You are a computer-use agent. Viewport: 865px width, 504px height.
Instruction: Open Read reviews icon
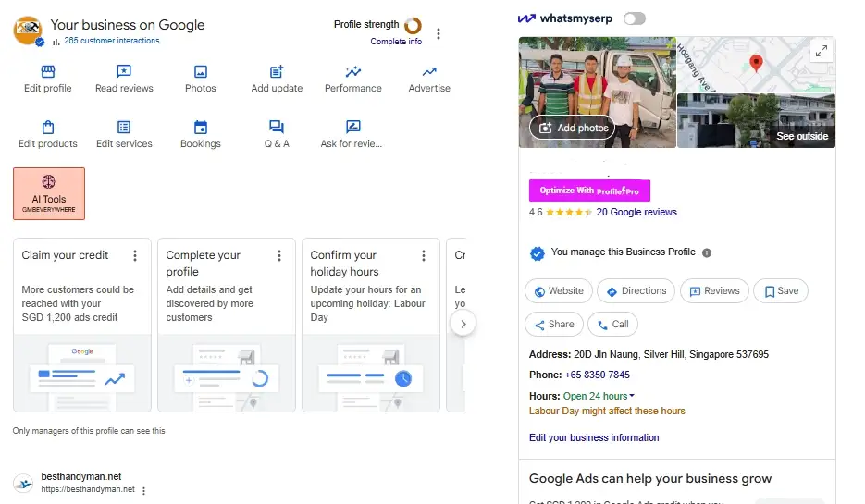tap(124, 71)
